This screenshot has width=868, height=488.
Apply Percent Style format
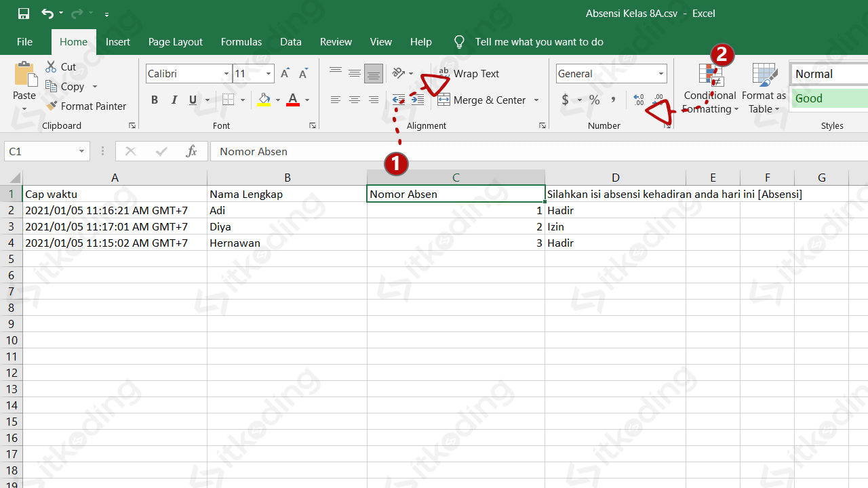[x=594, y=100]
